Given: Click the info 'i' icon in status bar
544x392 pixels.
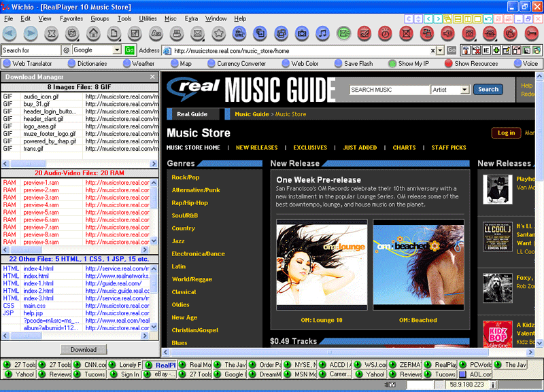Looking at the screenshot, I should tap(493, 385).
